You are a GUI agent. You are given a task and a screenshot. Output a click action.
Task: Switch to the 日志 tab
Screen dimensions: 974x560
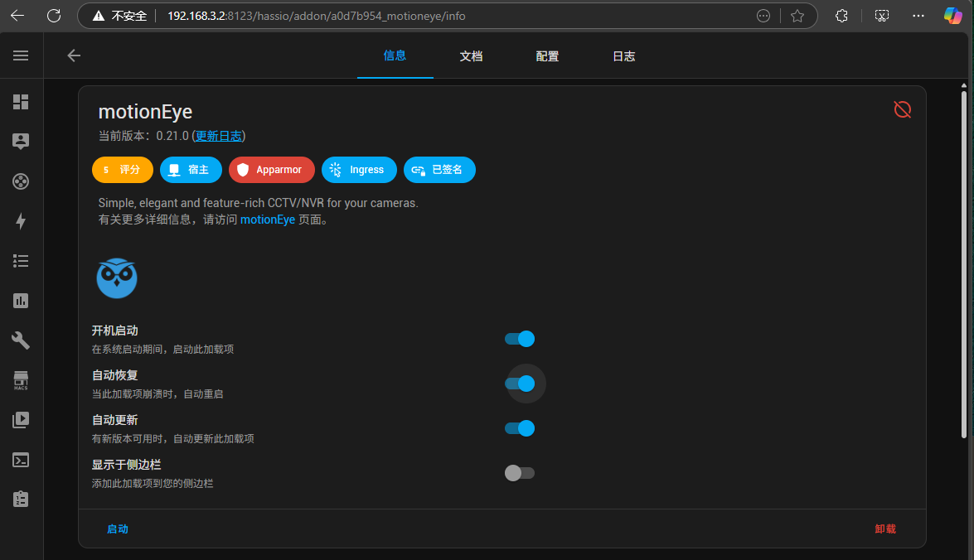(x=623, y=56)
